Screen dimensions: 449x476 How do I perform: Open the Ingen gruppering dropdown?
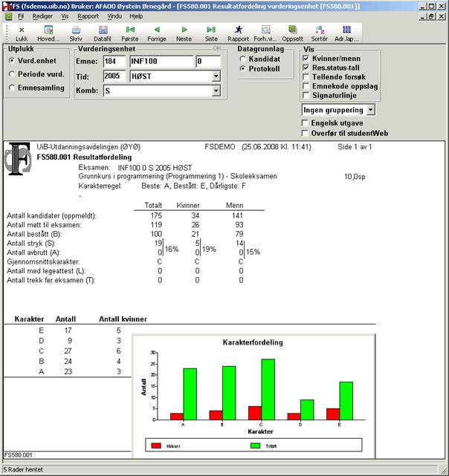tap(370, 110)
